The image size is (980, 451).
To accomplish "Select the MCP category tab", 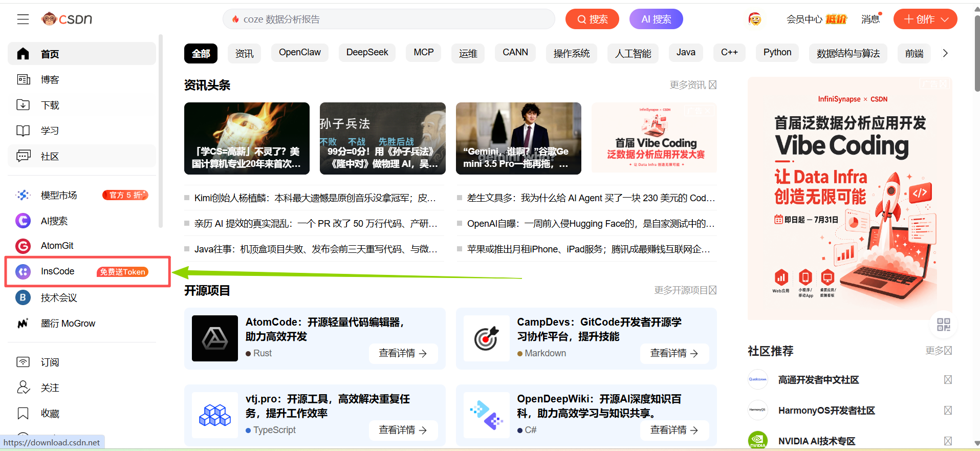I will pos(424,53).
